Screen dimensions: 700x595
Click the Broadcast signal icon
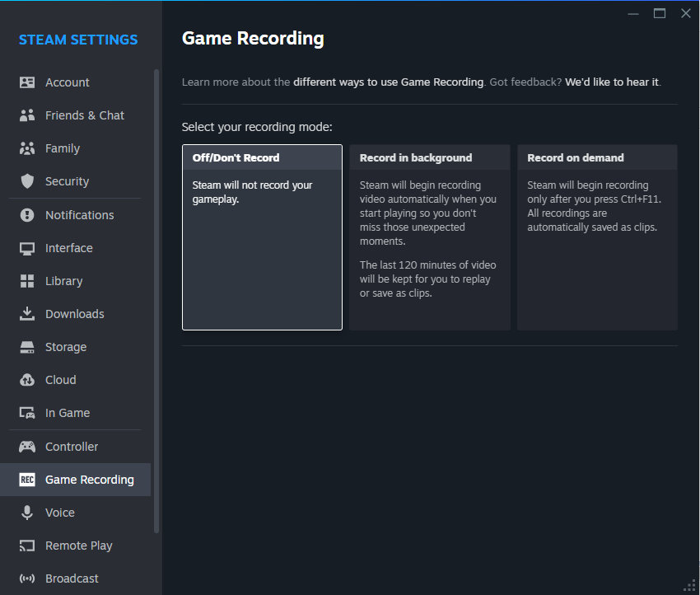pos(27,579)
